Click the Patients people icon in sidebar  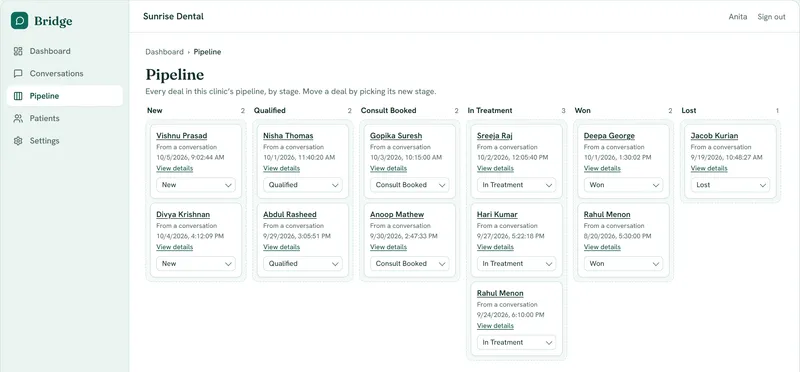[x=18, y=118]
